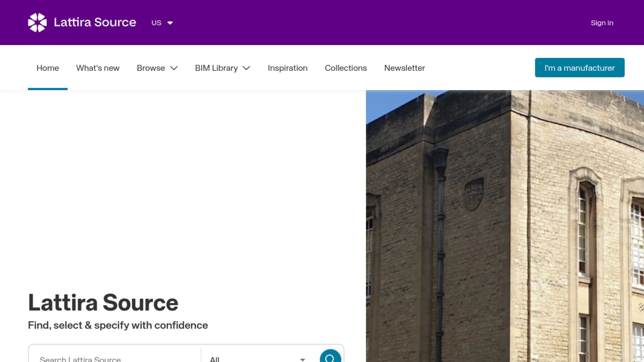Expand the BIM Library menu
The width and height of the screenshot is (644, 362).
coord(223,68)
